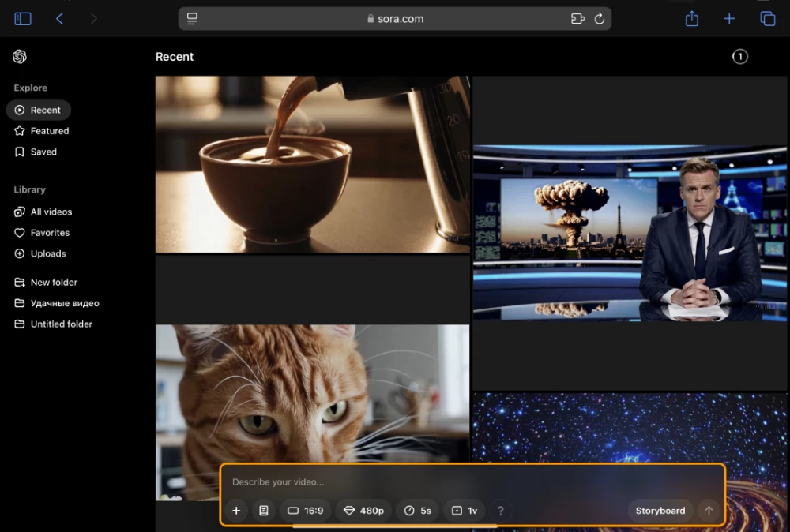
Task: Open the Удачные видео folder
Action: pyautogui.click(x=65, y=302)
